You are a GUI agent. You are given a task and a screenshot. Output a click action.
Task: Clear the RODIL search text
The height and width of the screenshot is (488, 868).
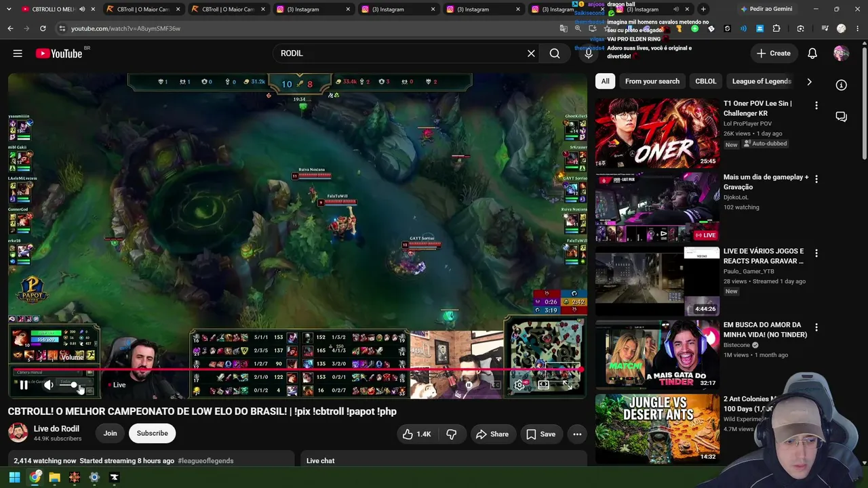531,54
